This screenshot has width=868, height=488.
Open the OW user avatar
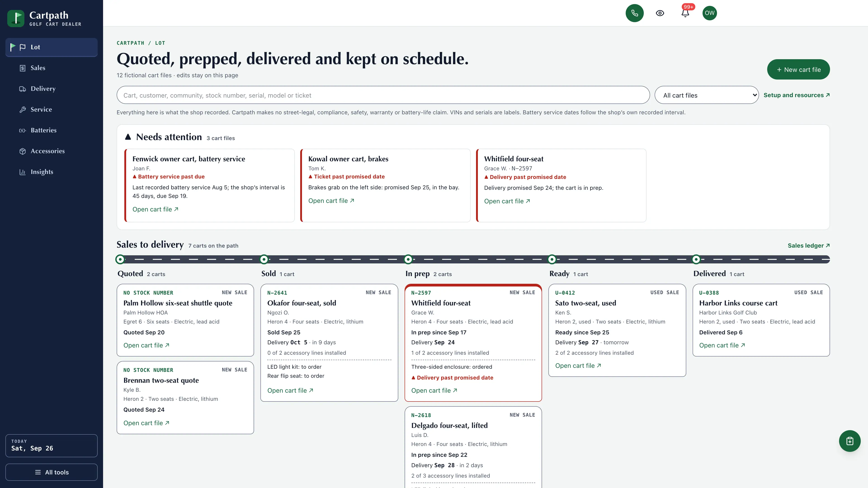pos(710,13)
